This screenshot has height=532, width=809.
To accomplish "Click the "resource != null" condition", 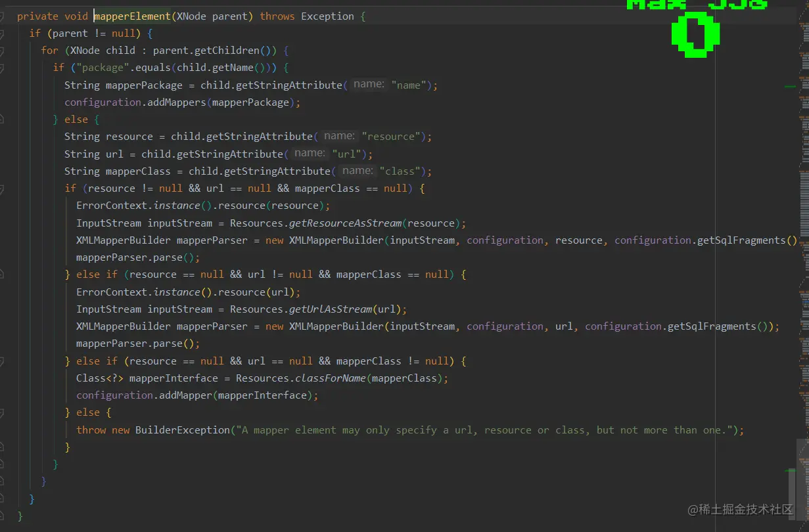I will pyautogui.click(x=135, y=188).
